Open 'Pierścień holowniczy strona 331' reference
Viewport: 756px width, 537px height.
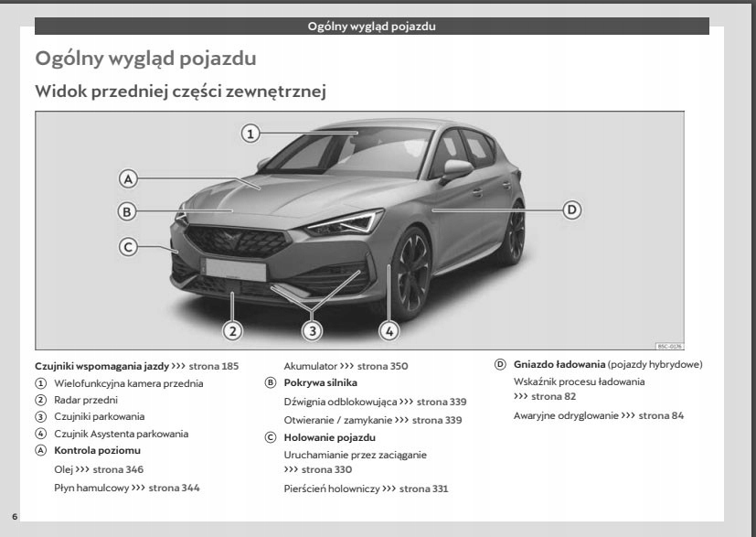366,489
